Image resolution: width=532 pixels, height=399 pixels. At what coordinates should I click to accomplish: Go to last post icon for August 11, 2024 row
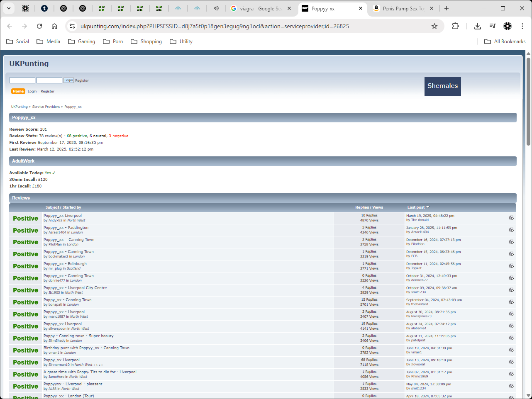(511, 338)
